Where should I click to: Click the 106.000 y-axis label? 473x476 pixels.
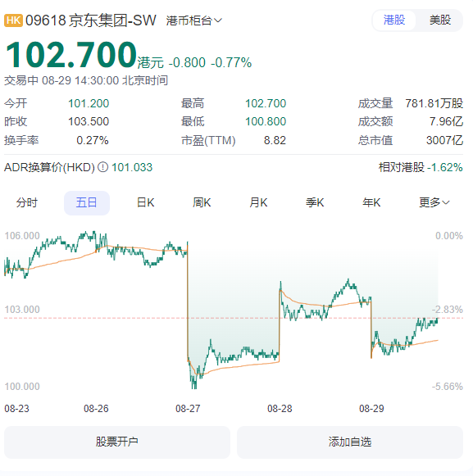click(22, 236)
